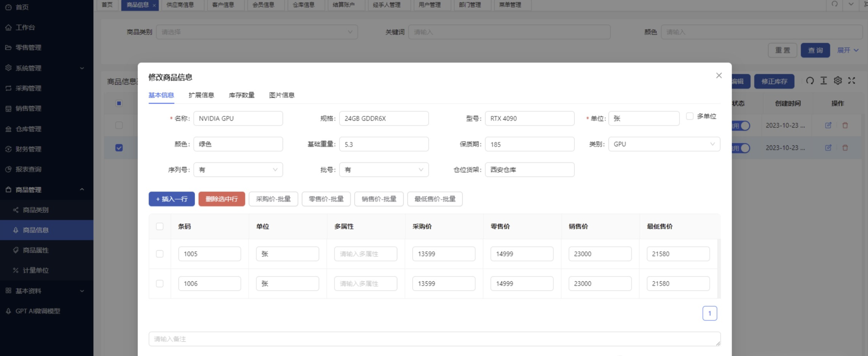
Task: Close the 商品信息 tab with its x
Action: [154, 5]
